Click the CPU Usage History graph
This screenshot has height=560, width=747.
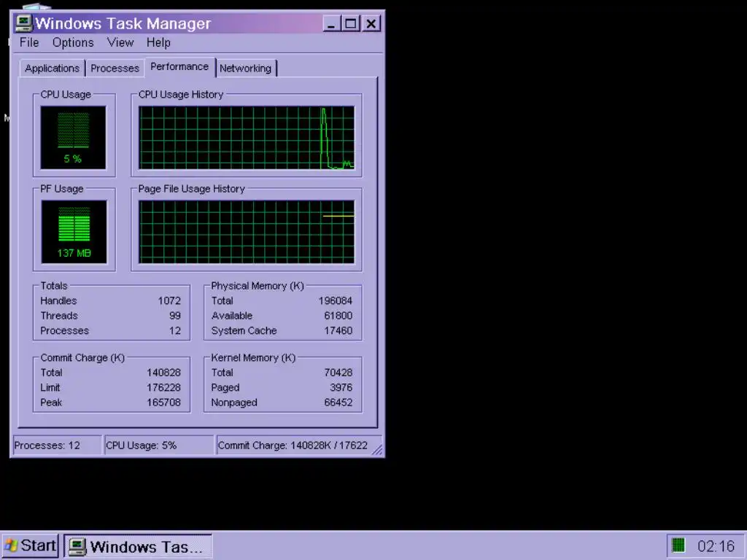pyautogui.click(x=247, y=138)
